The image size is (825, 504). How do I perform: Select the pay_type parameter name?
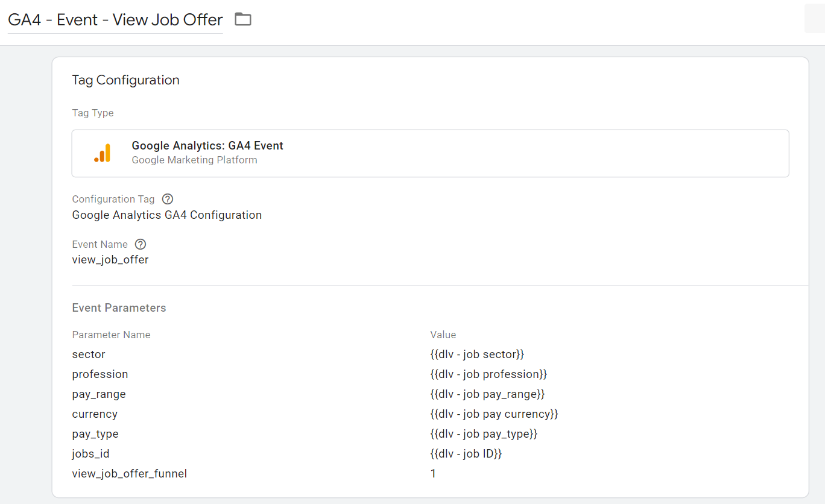(95, 434)
